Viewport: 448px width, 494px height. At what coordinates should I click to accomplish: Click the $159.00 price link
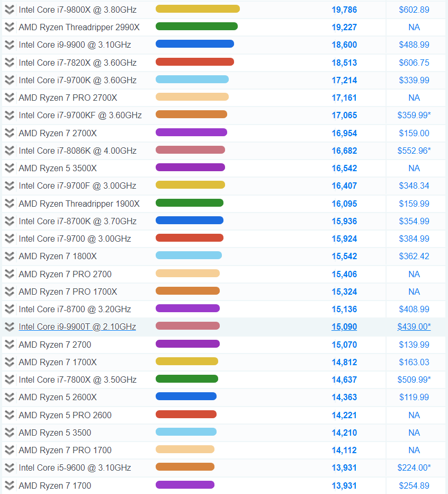pos(414,133)
